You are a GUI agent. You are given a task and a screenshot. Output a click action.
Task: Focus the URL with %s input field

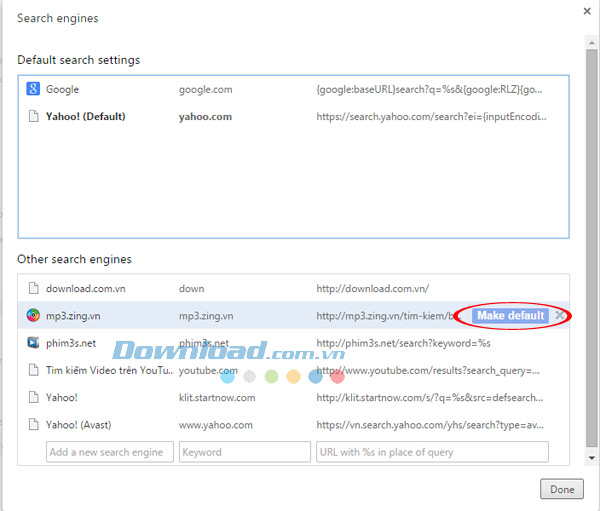coord(432,452)
